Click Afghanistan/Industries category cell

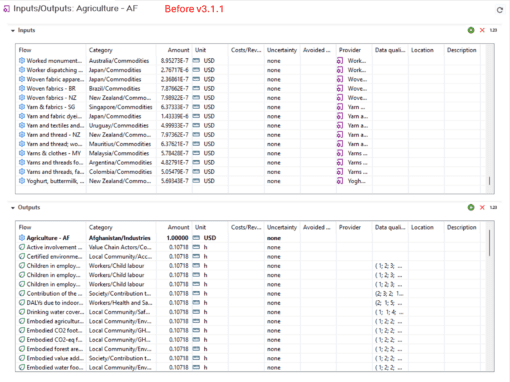121,238
